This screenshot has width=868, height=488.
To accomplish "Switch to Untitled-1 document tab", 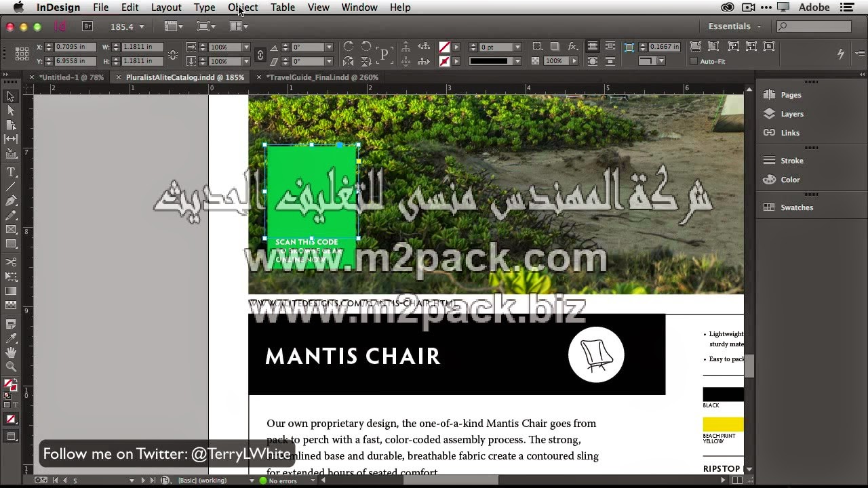I will (x=71, y=77).
